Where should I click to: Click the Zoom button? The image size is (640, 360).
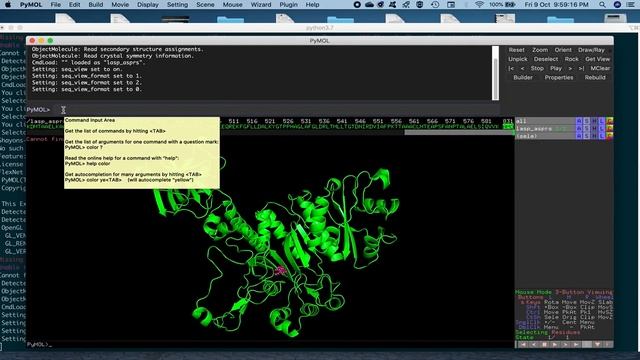coord(540,50)
